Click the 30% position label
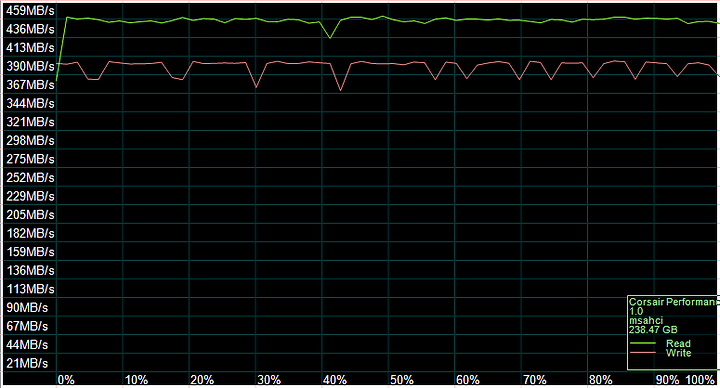 pyautogui.click(x=269, y=380)
